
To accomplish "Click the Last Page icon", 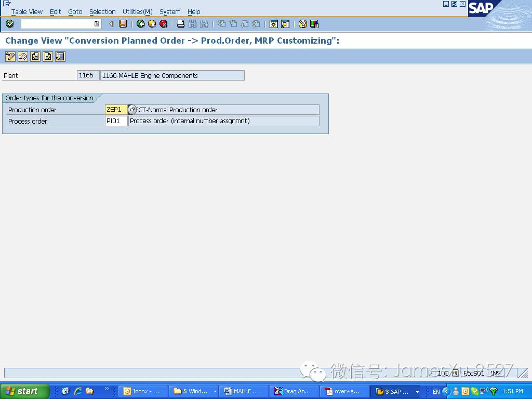I will pos(256,24).
